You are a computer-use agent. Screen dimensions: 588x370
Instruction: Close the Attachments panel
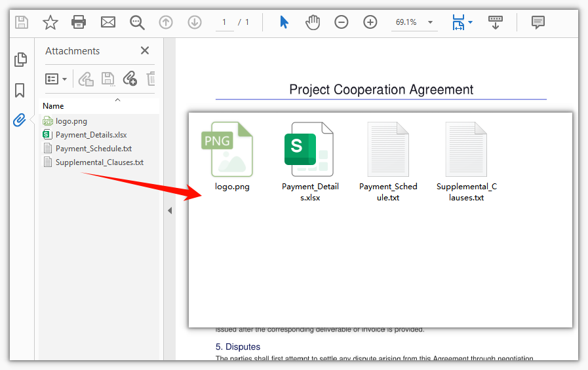145,50
